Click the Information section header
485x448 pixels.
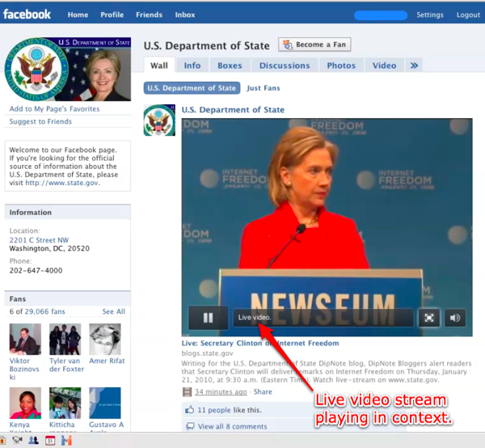67,212
